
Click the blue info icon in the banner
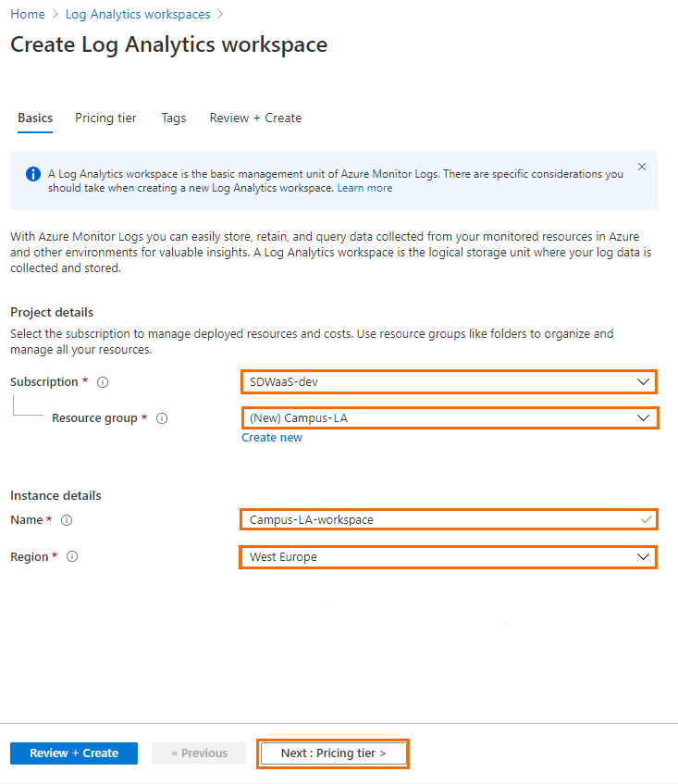click(33, 174)
